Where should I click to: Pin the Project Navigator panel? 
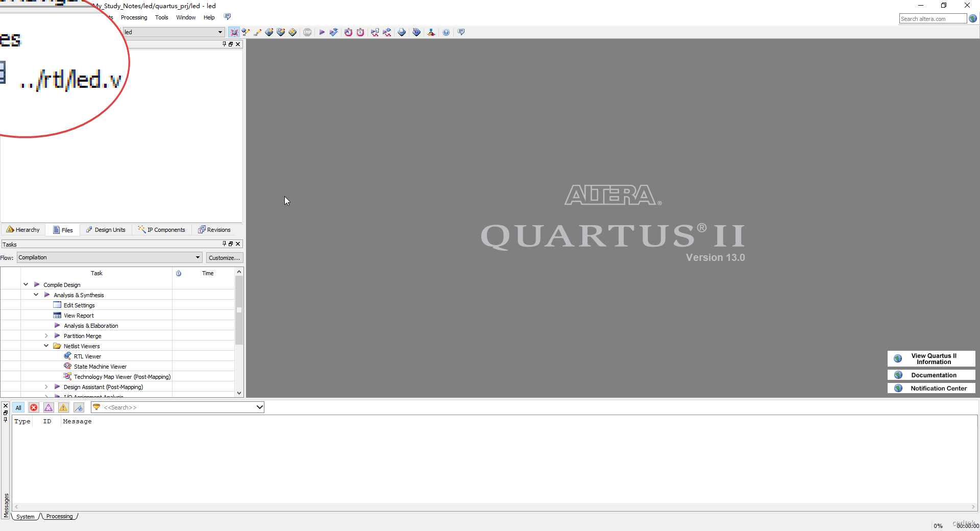(224, 44)
